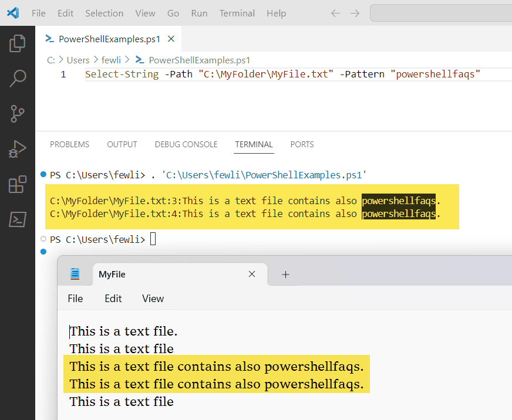512x420 pixels.
Task: Create a new tab with Notepad's plus button
Action: [285, 273]
